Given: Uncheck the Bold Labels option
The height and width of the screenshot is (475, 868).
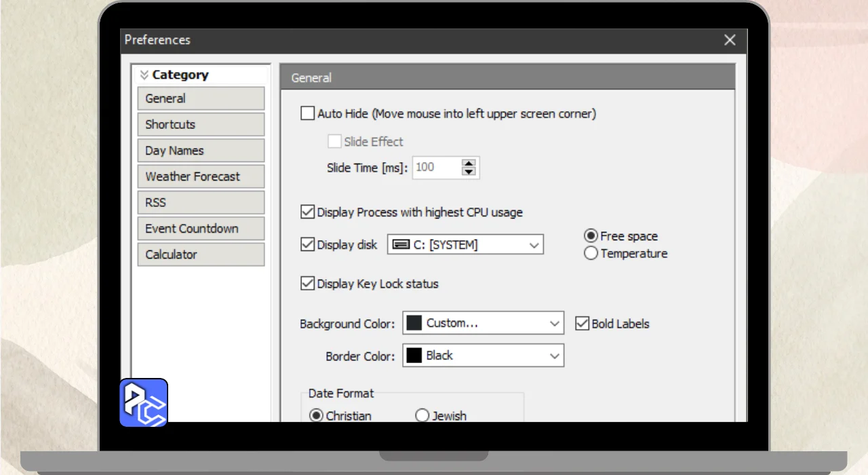Looking at the screenshot, I should 582,324.
